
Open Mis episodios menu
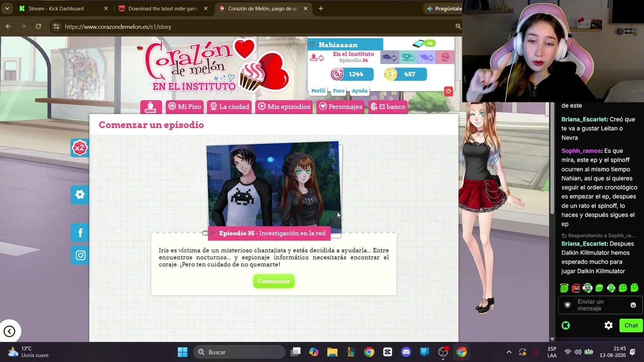tap(284, 107)
